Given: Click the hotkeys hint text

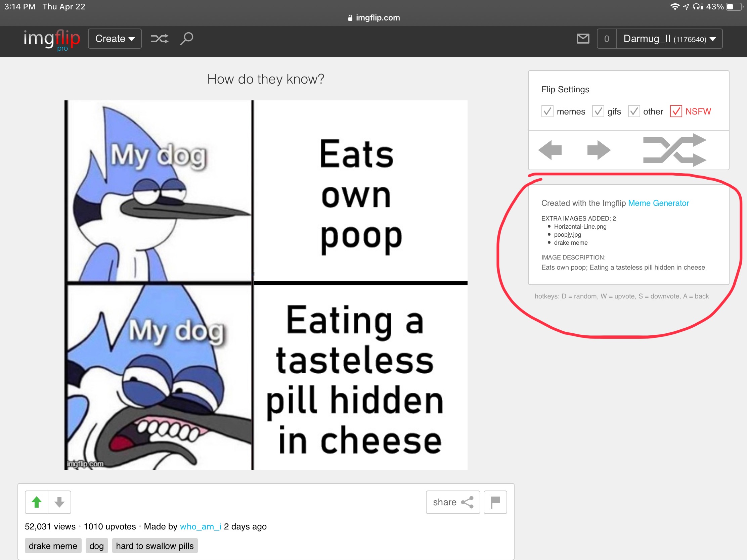Looking at the screenshot, I should point(621,296).
